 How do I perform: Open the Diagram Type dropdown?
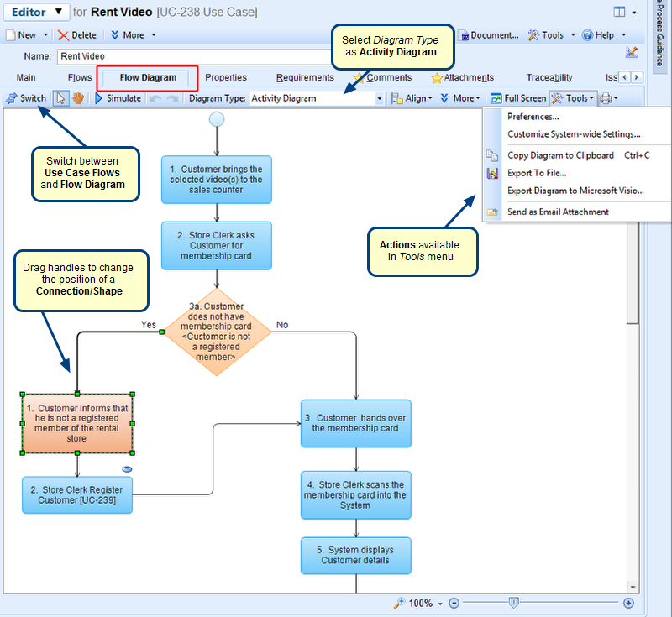point(379,98)
